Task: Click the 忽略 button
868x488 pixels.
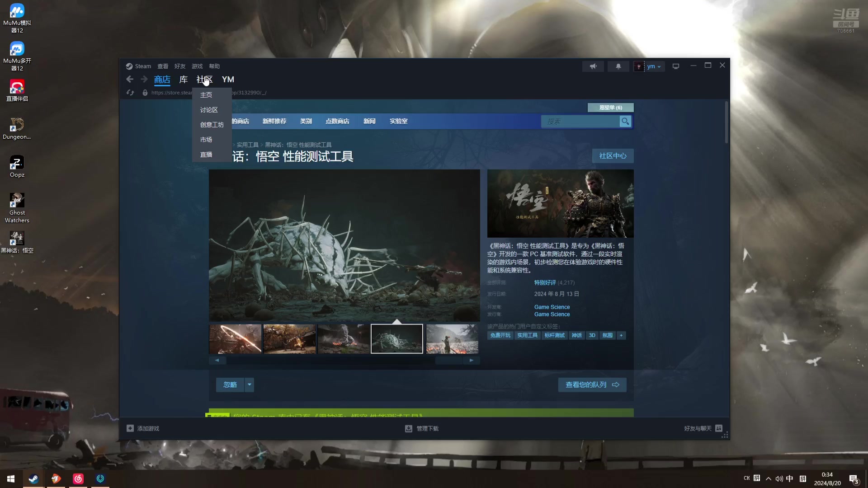Action: click(x=230, y=385)
